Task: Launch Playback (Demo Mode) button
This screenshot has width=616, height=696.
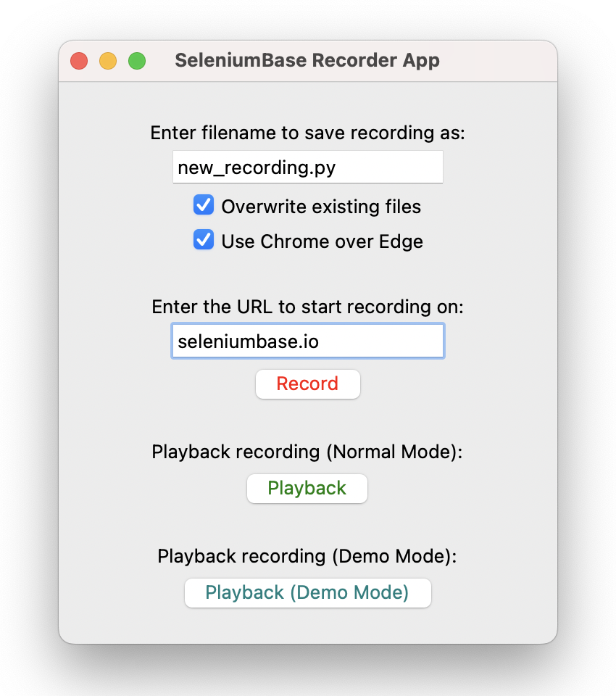Action: coord(307,592)
